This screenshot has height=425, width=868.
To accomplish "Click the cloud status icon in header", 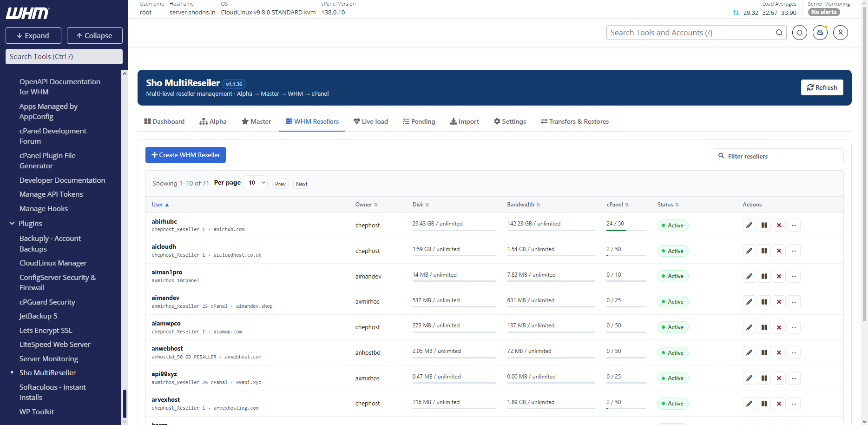I will (x=820, y=33).
